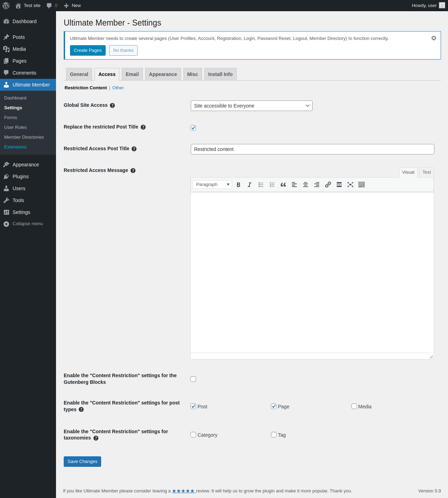Uncheck the Post post type checkbox
Image resolution: width=448 pixels, height=498 pixels.
193,406
